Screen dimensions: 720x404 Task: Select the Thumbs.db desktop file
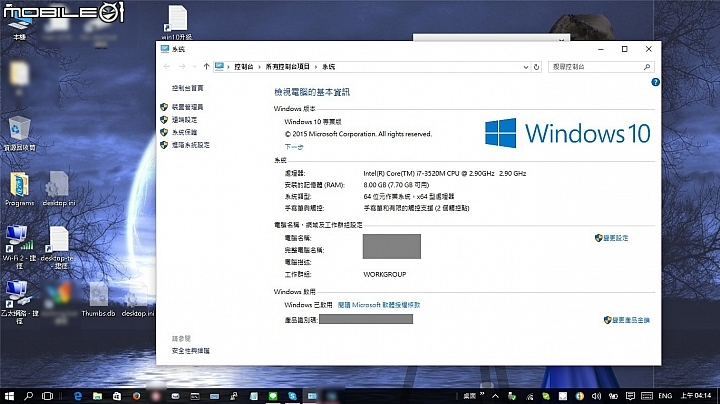coord(98,299)
